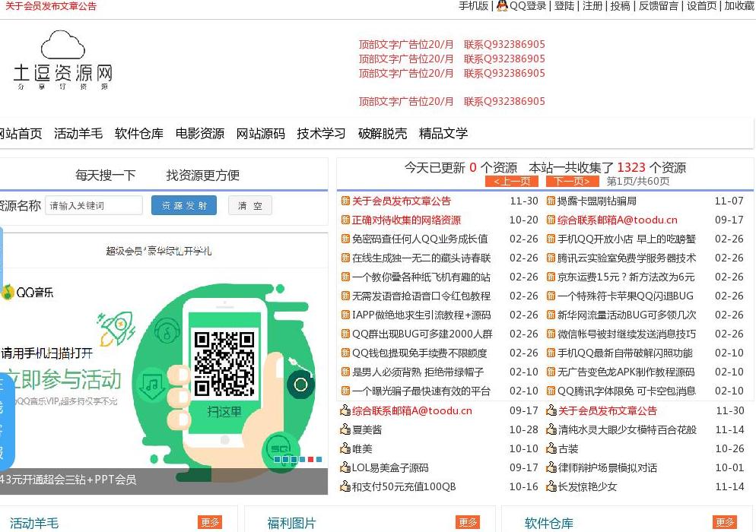The height and width of the screenshot is (532, 756).
Task: Open article 手机QQ最新自带破解闪照功能
Action: pos(625,353)
